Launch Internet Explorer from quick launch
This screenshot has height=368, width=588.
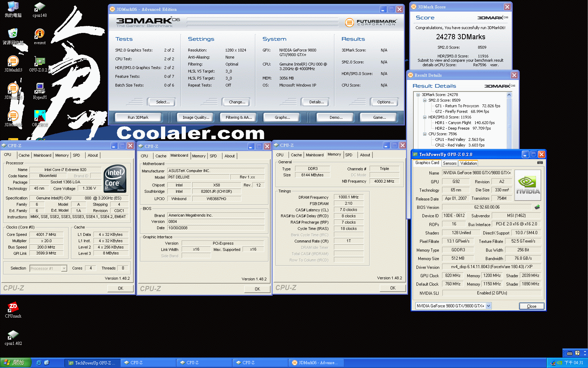(39, 363)
